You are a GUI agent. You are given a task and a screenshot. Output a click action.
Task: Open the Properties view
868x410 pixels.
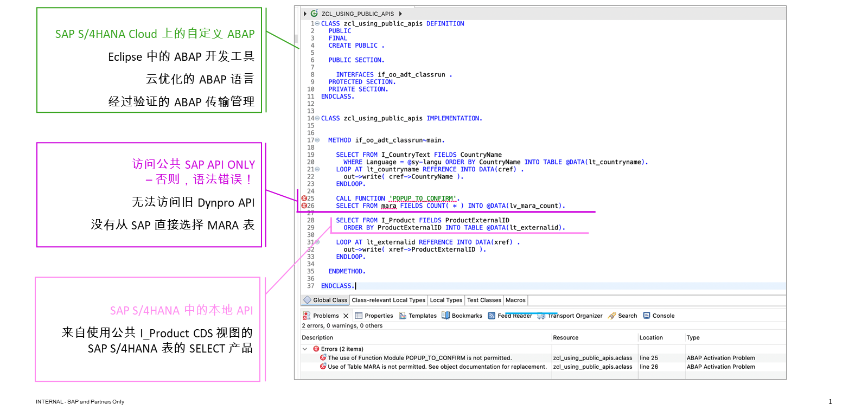379,316
